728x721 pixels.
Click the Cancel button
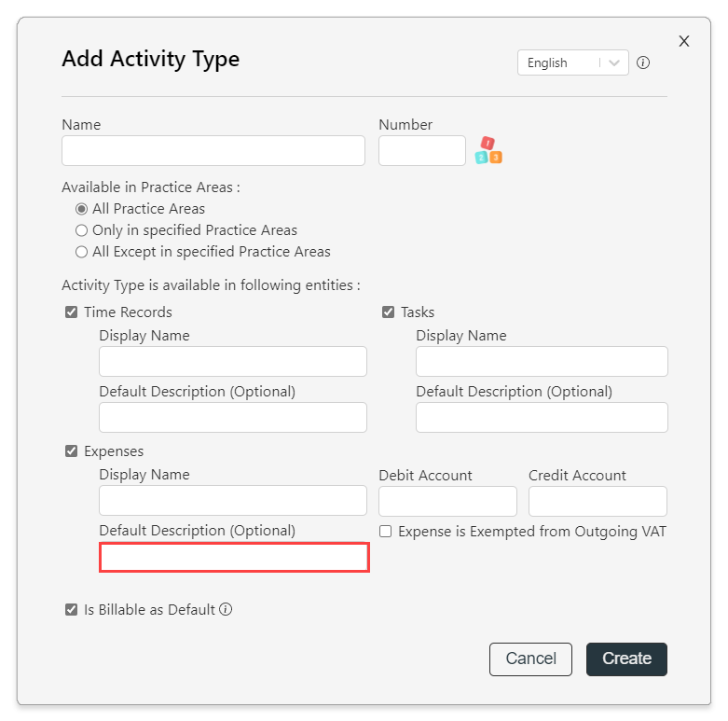[530, 659]
